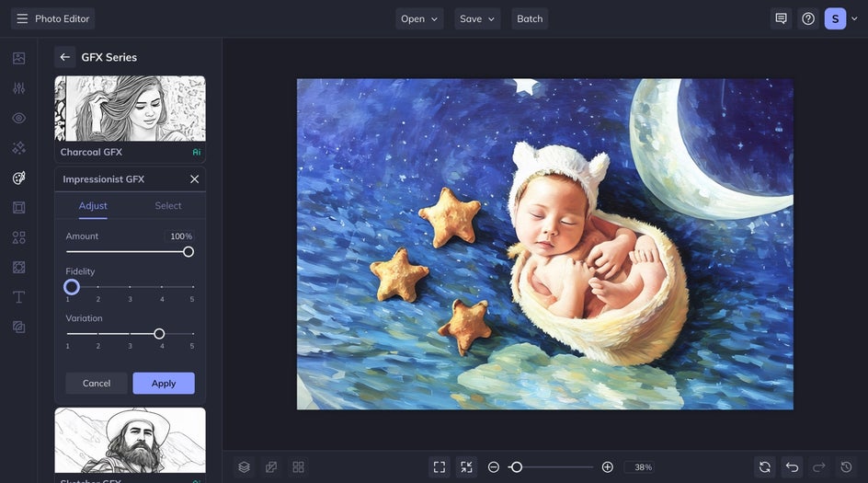868x483 pixels.
Task: Open the Frames sidebar icon
Action: [x=18, y=208]
